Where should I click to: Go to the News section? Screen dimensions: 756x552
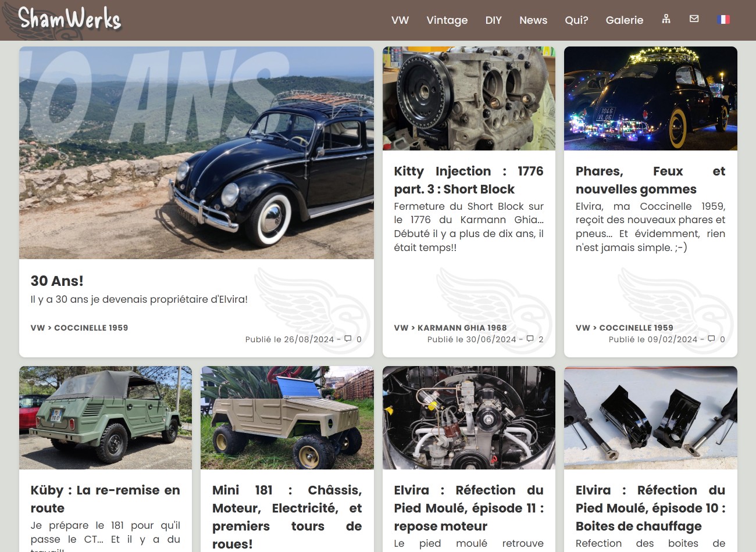533,20
